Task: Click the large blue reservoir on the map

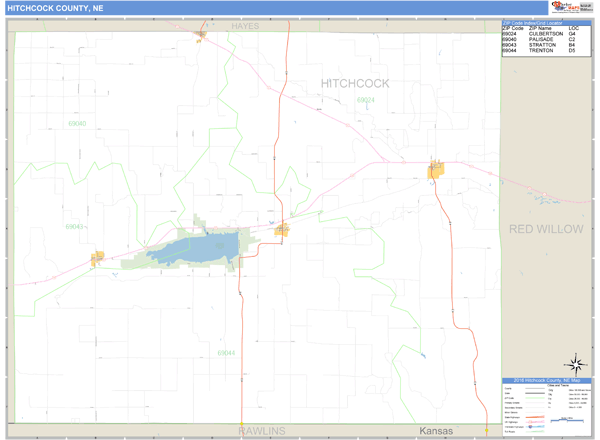Action: pyautogui.click(x=201, y=245)
